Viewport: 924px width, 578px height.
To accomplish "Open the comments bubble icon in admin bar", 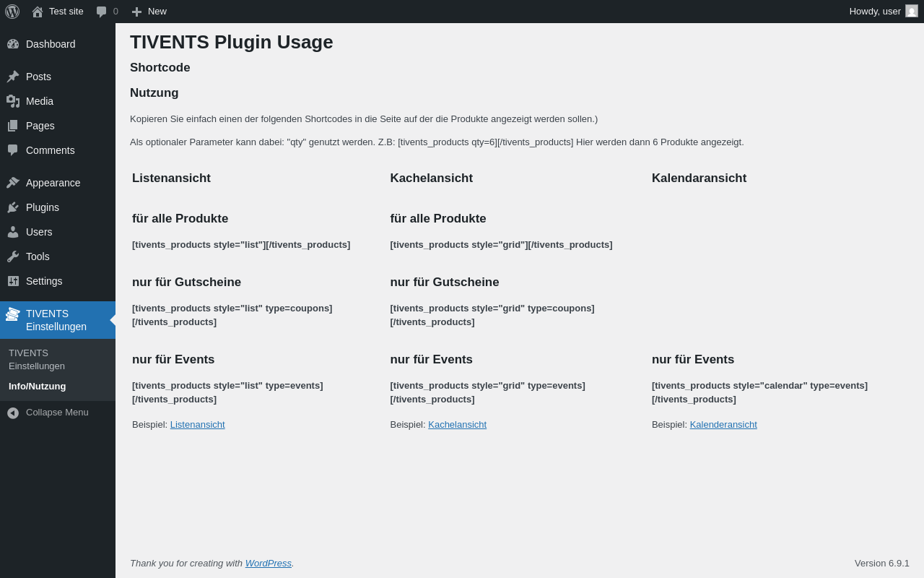I will tap(101, 12).
